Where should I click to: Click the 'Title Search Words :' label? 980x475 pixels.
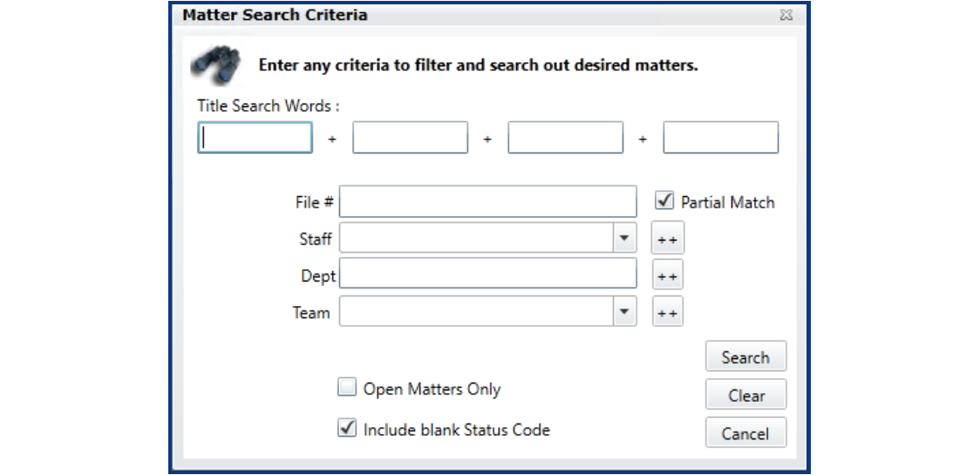pyautogui.click(x=269, y=105)
